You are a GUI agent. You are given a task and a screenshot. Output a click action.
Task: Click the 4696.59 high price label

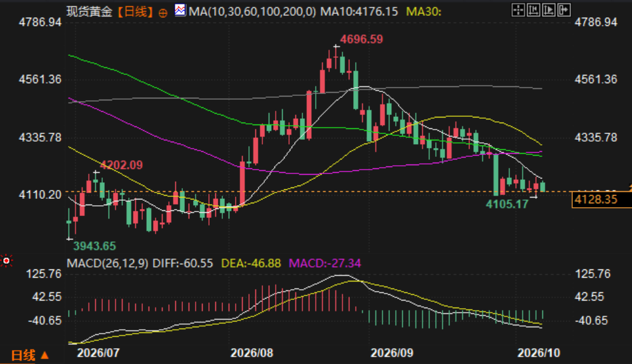361,39
